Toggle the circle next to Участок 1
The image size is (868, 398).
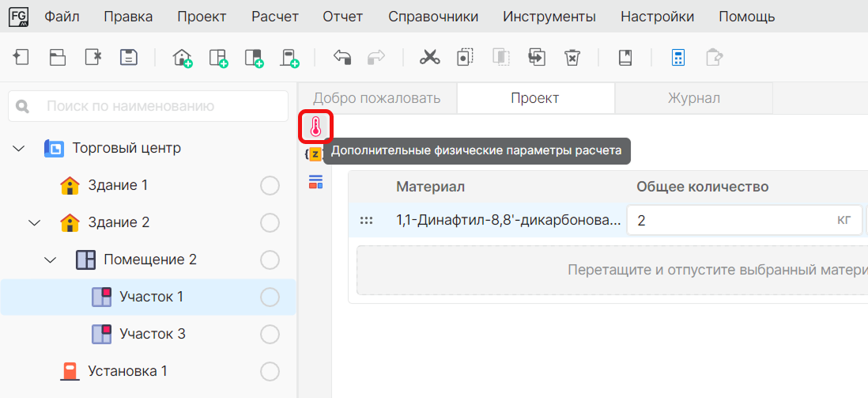pos(270,297)
